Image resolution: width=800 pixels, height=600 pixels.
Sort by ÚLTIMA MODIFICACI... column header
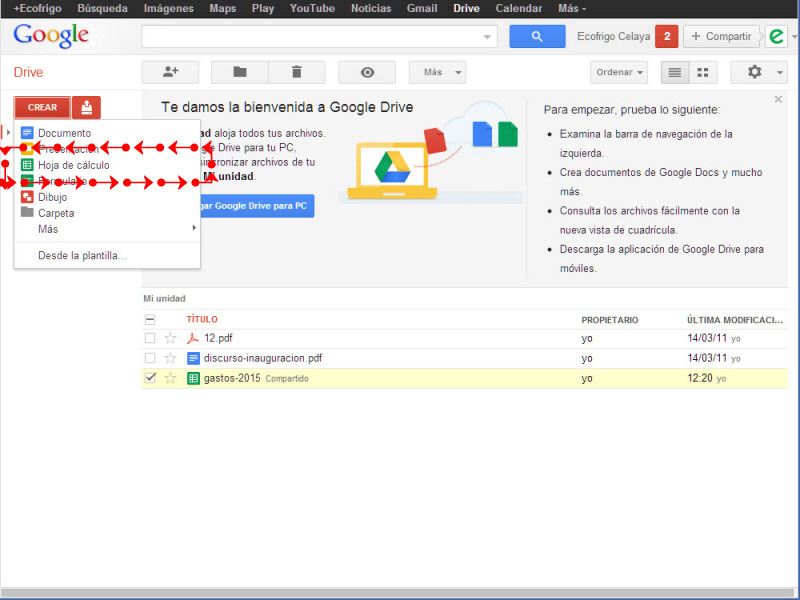pos(735,320)
